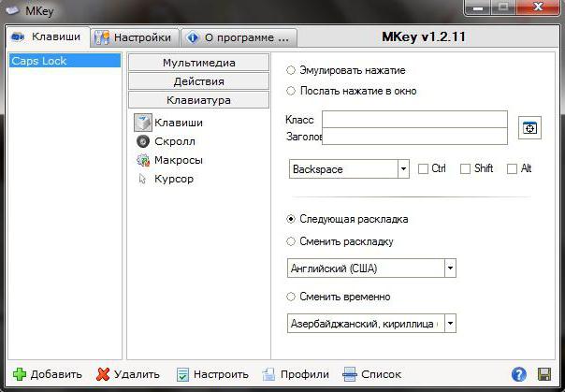Click the Заголовок input field
This screenshot has height=392, width=565.
(x=414, y=137)
